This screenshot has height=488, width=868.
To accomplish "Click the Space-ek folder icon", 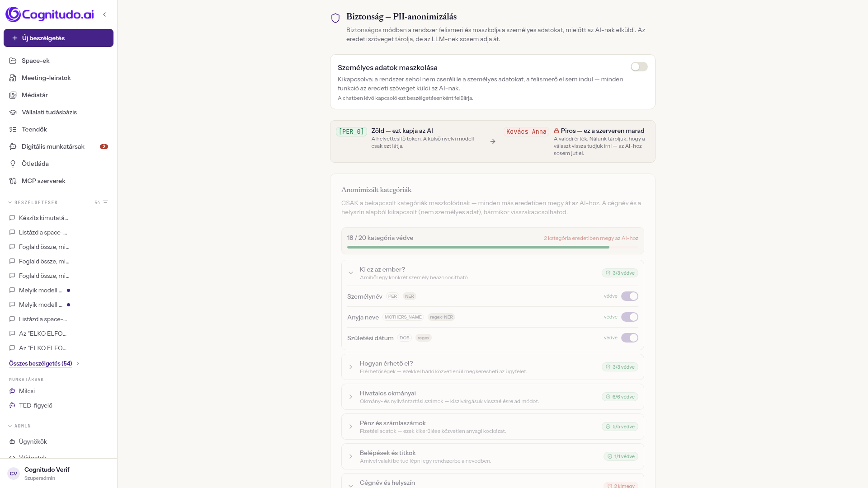I will [x=13, y=61].
